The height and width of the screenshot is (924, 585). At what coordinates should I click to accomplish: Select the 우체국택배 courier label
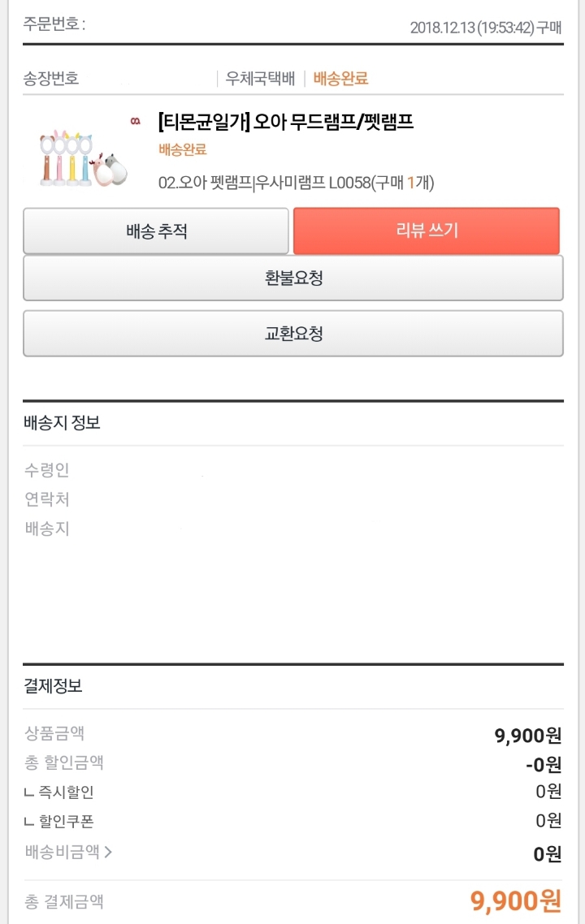tap(260, 79)
